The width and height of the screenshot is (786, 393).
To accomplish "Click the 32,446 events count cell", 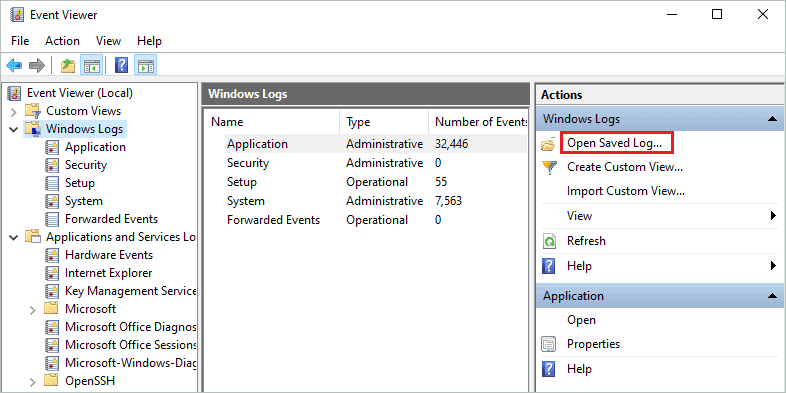I will (452, 144).
